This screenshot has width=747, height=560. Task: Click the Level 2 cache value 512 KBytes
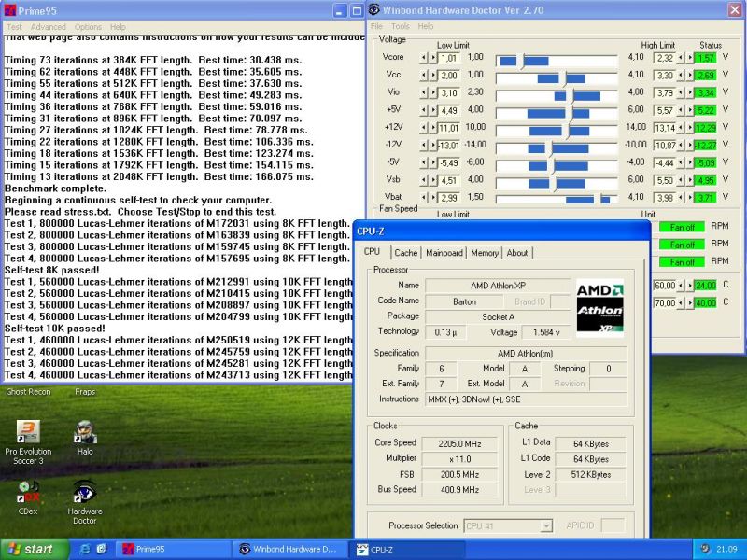[591, 474]
